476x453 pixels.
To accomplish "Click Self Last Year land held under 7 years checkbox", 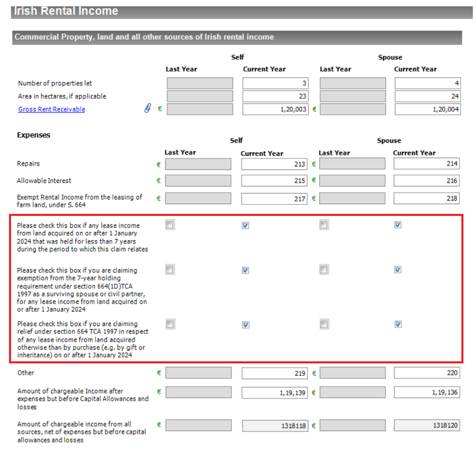I will click(x=170, y=225).
